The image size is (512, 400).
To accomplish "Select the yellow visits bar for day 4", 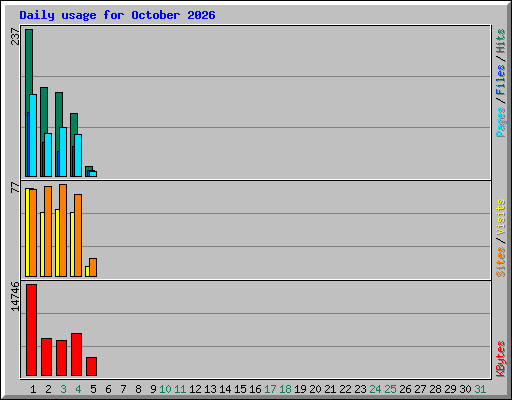I will tap(72, 244).
